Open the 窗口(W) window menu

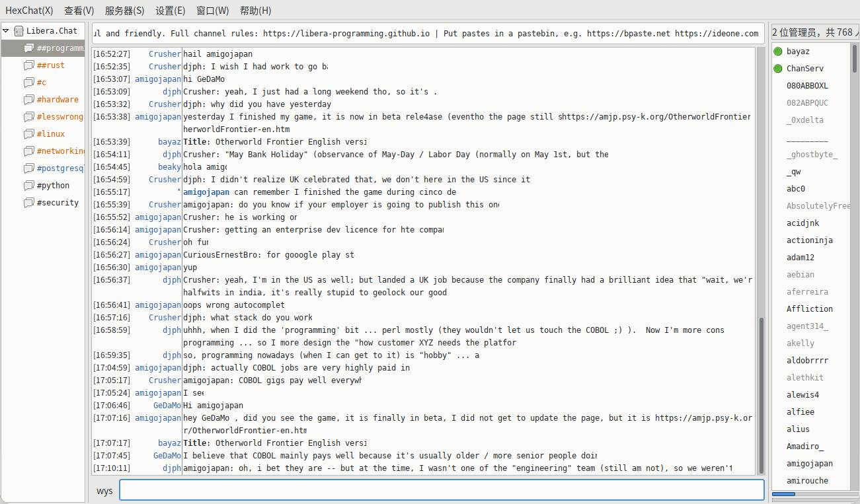coord(213,11)
